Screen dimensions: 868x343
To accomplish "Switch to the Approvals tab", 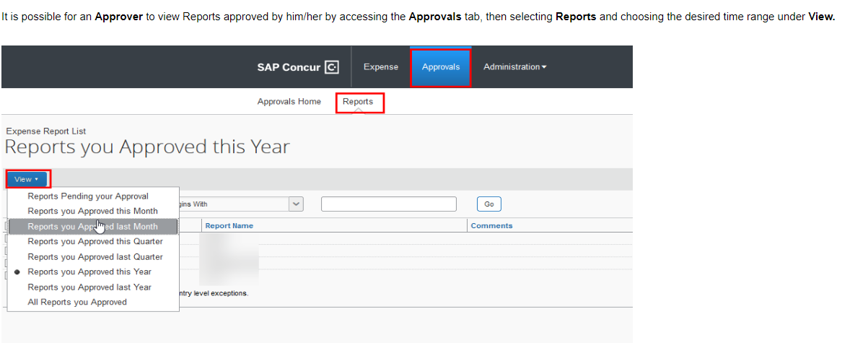I will click(441, 67).
